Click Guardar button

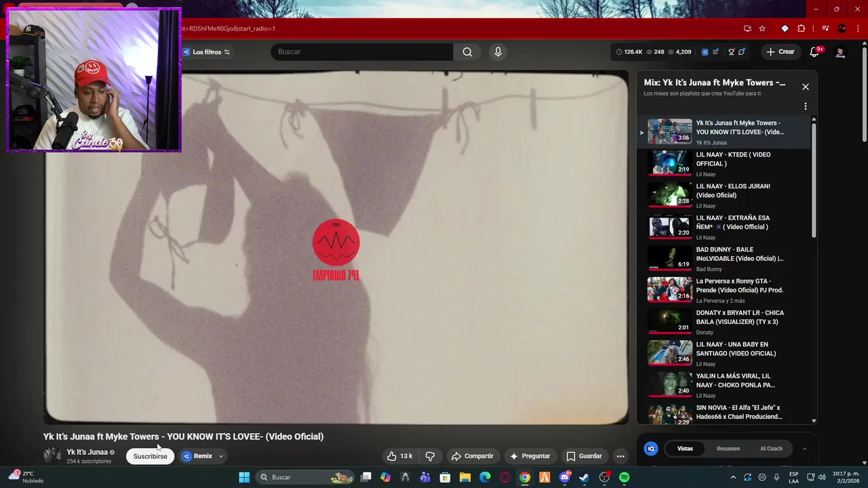point(584,456)
